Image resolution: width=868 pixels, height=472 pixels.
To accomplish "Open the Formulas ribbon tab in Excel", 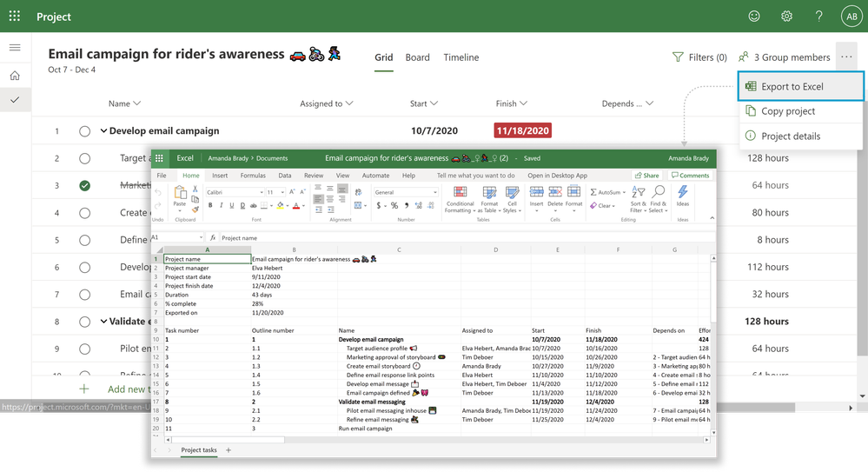I will pyautogui.click(x=253, y=175).
